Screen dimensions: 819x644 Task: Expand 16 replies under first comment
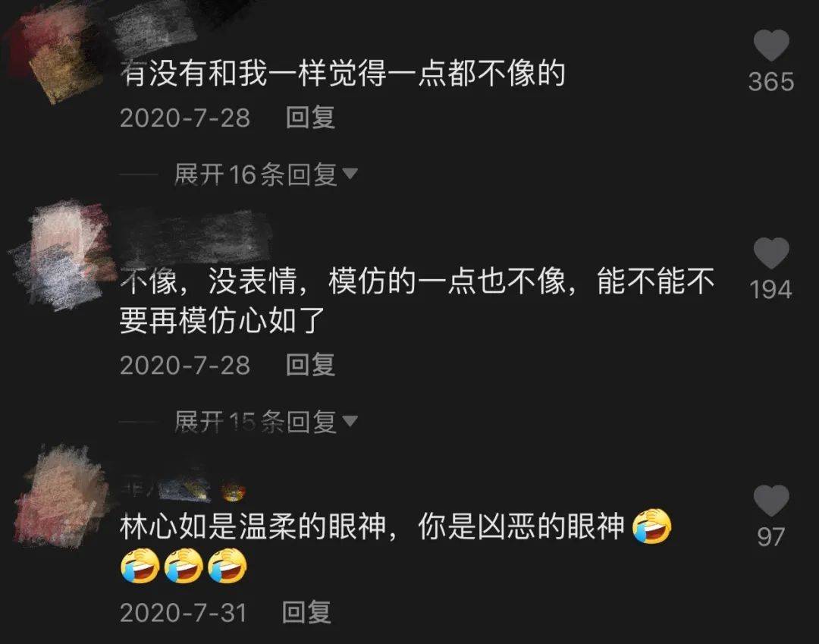coord(256,174)
